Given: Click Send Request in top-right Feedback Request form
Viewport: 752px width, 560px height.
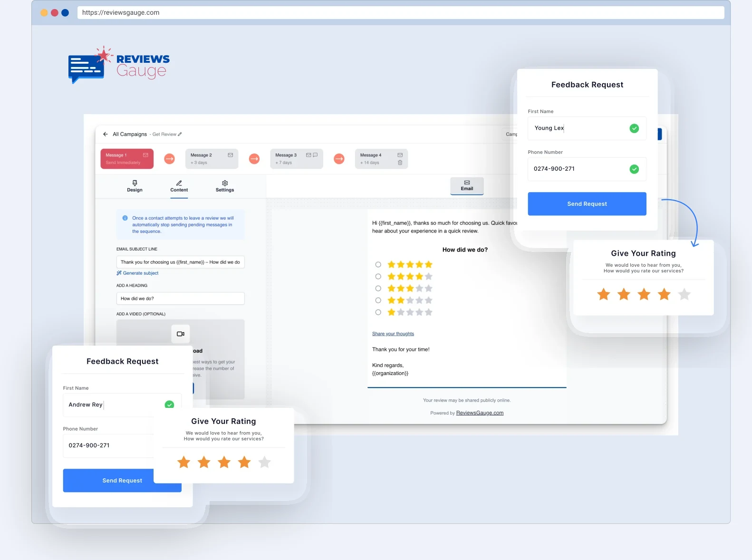Looking at the screenshot, I should [587, 204].
